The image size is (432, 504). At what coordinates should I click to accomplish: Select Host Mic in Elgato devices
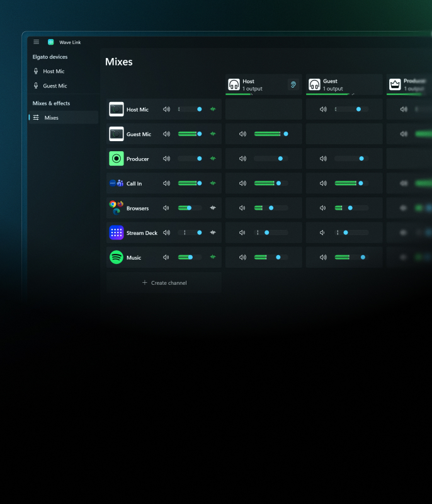coord(63,71)
